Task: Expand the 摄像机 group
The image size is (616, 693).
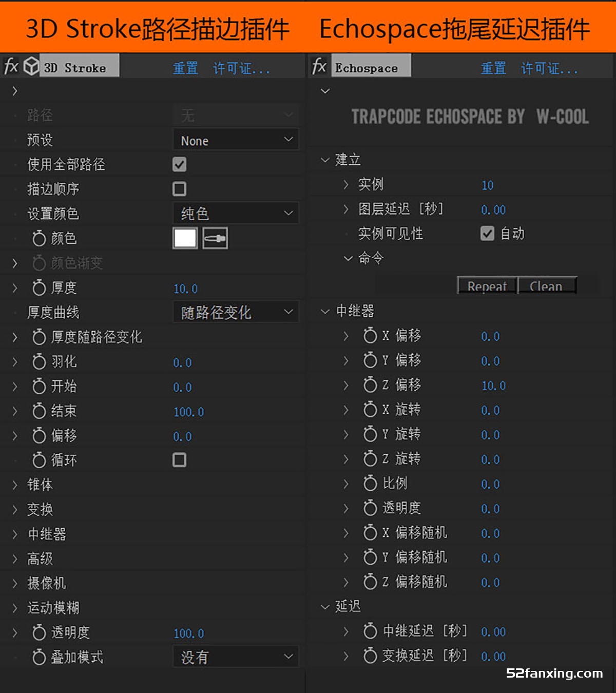Action: coord(15,583)
